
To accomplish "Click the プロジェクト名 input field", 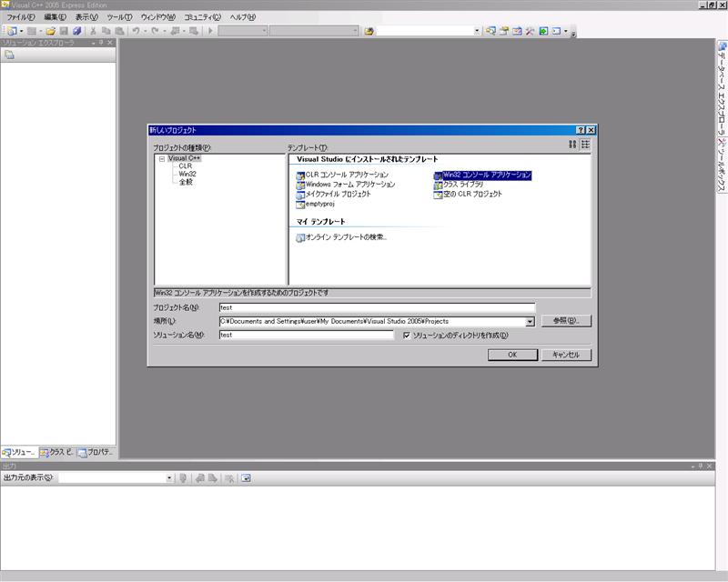I will point(377,307).
